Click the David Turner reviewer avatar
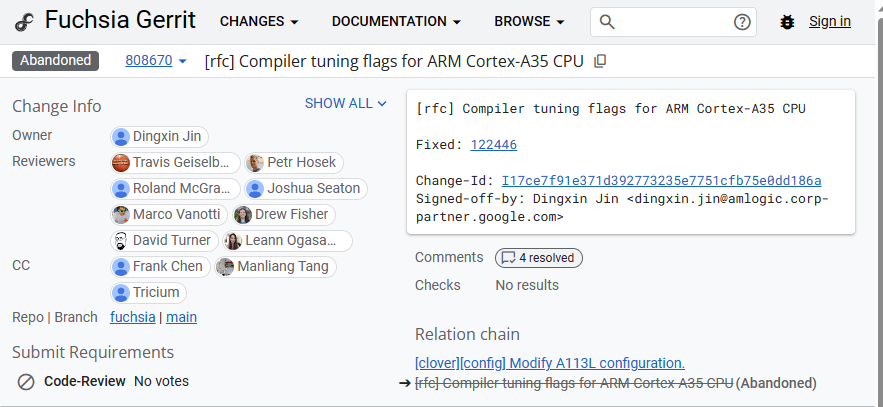This screenshot has width=883, height=407. [121, 240]
